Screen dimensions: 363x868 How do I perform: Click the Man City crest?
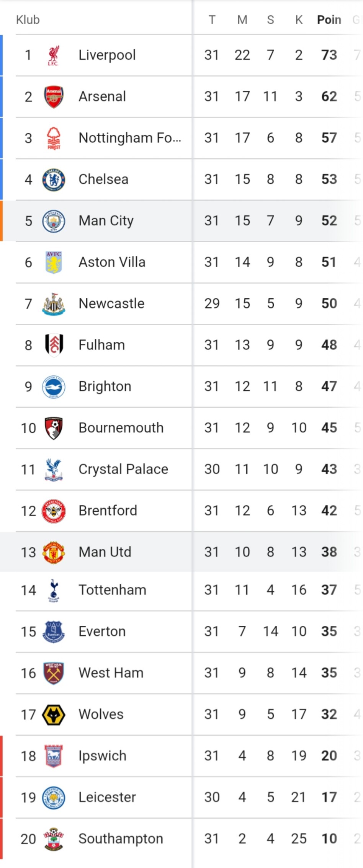pos(54,221)
